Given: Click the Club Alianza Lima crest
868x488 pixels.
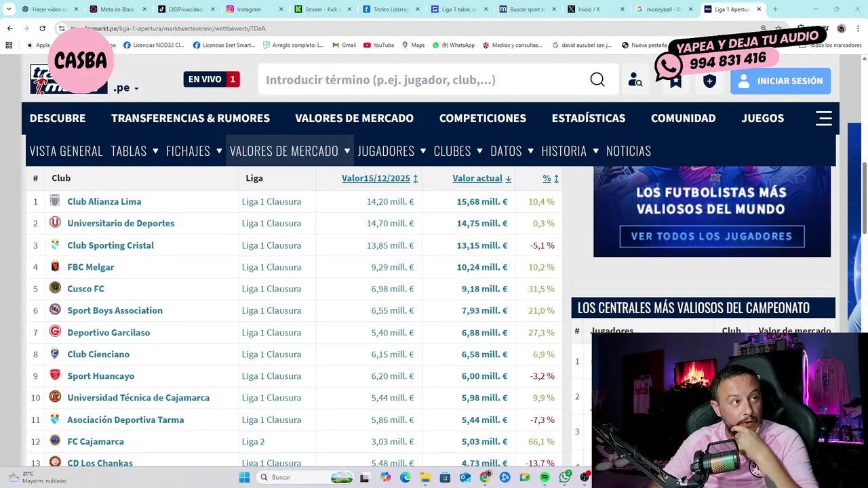Looking at the screenshot, I should tap(55, 201).
